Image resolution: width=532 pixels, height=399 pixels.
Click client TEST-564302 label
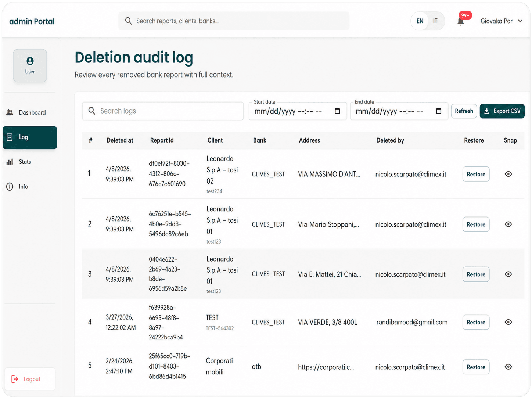(220, 328)
